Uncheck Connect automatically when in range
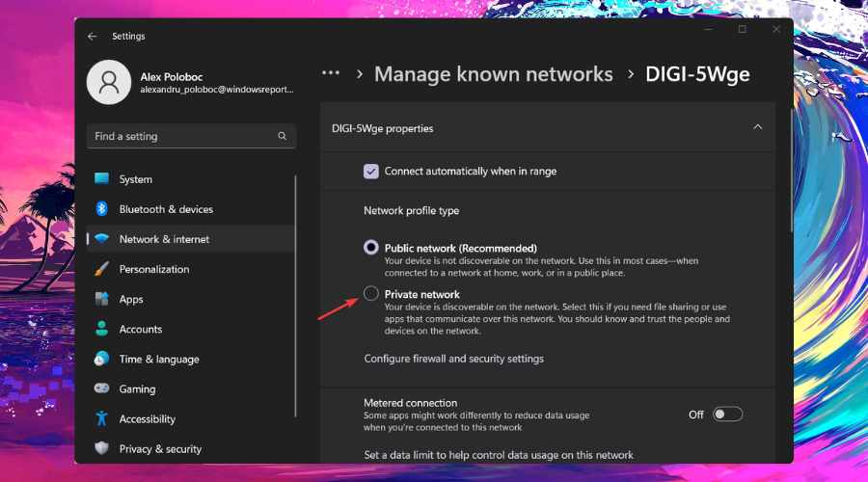Viewport: 868px width, 482px height. [371, 171]
